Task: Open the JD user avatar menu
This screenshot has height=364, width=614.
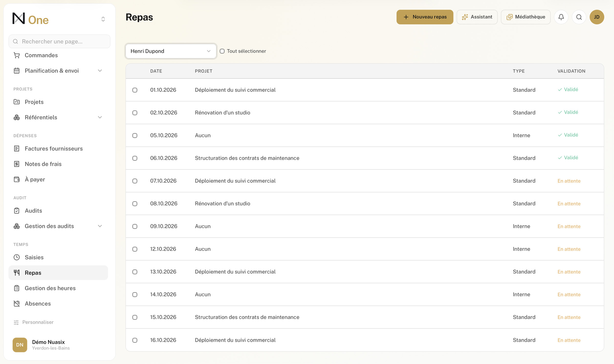Action: (x=597, y=17)
